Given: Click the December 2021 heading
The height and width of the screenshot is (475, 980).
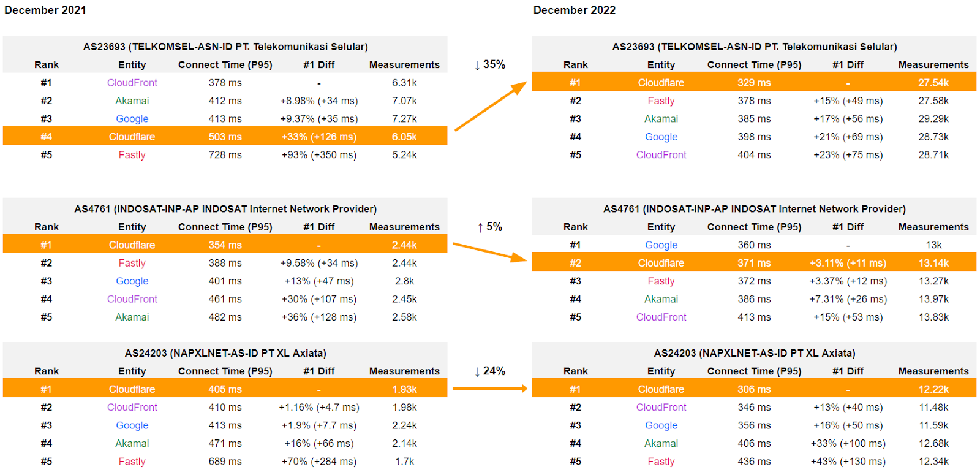Looking at the screenshot, I should (x=45, y=10).
